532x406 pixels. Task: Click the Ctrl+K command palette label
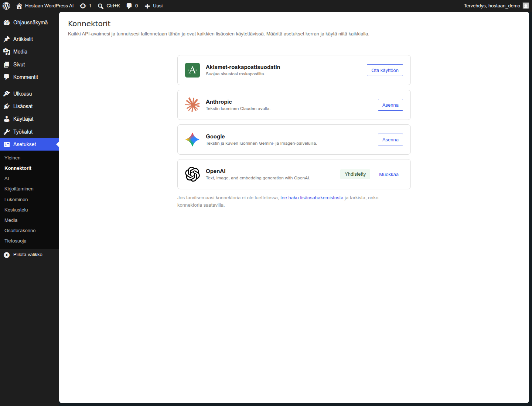pyautogui.click(x=113, y=6)
